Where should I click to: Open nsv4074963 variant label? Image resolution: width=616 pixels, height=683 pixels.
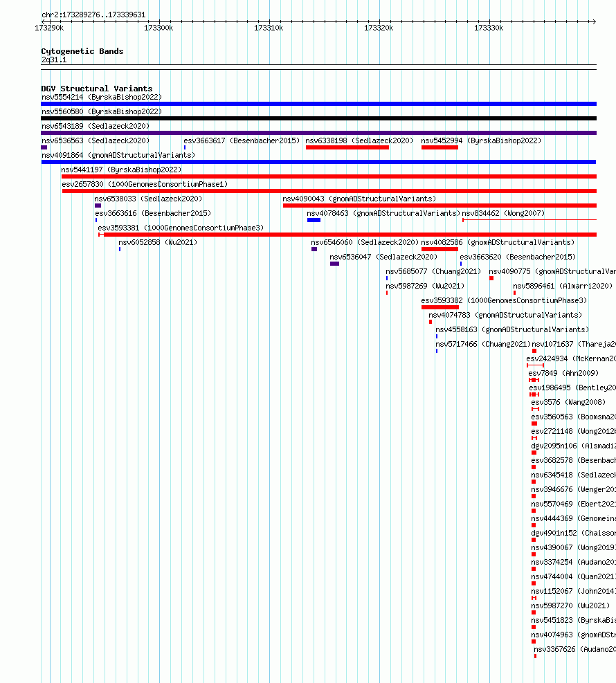click(573, 635)
